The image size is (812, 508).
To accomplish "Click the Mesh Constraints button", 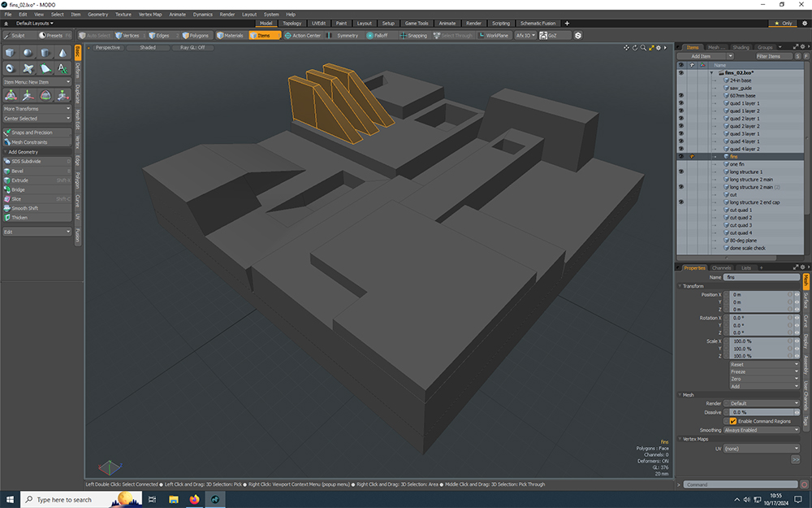I will (x=37, y=142).
